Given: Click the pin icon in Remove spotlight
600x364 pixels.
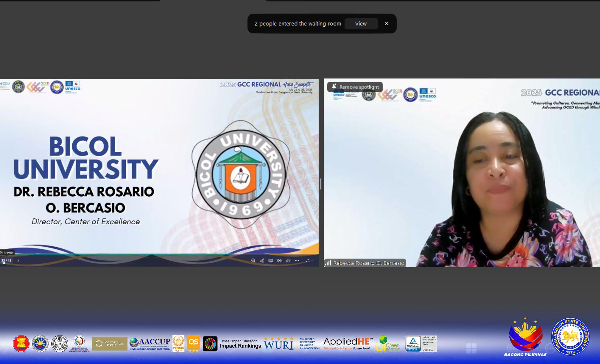Looking at the screenshot, I should tap(334, 87).
